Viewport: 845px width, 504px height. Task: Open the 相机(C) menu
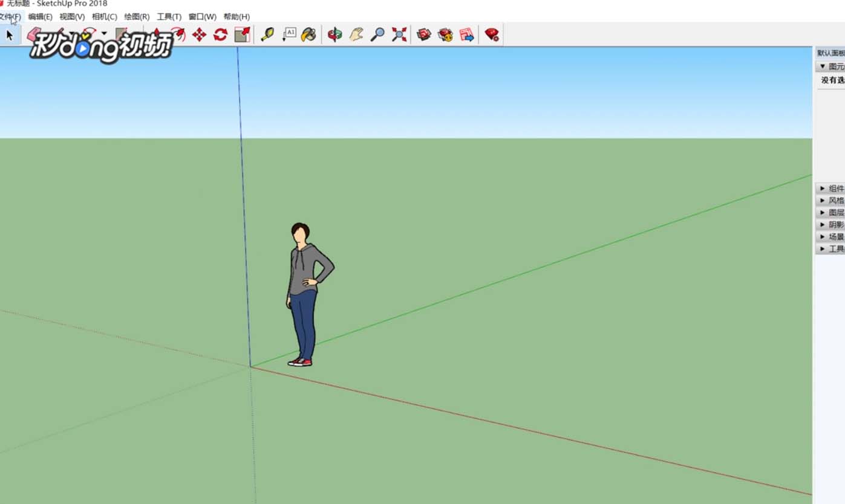point(105,17)
